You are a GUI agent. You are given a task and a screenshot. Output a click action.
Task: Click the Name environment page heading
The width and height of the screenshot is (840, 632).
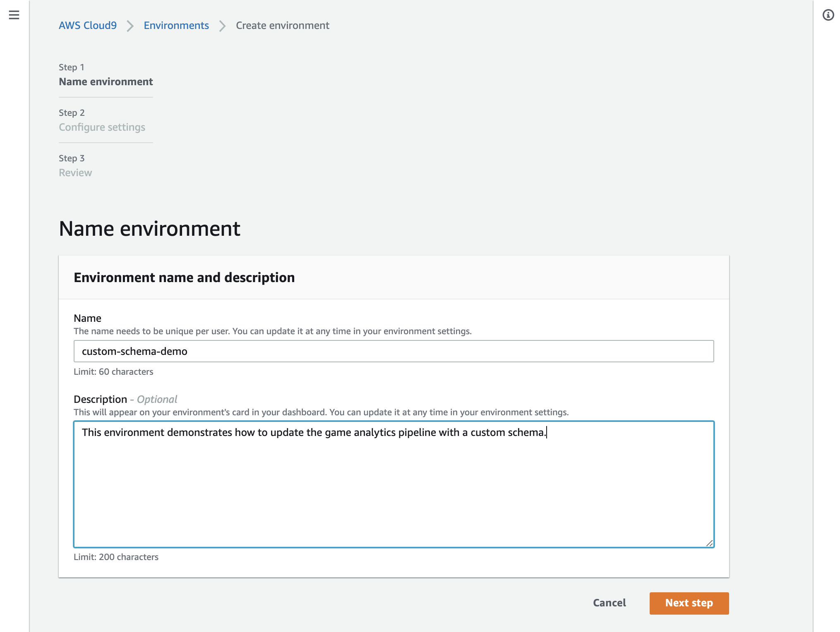pyautogui.click(x=149, y=229)
